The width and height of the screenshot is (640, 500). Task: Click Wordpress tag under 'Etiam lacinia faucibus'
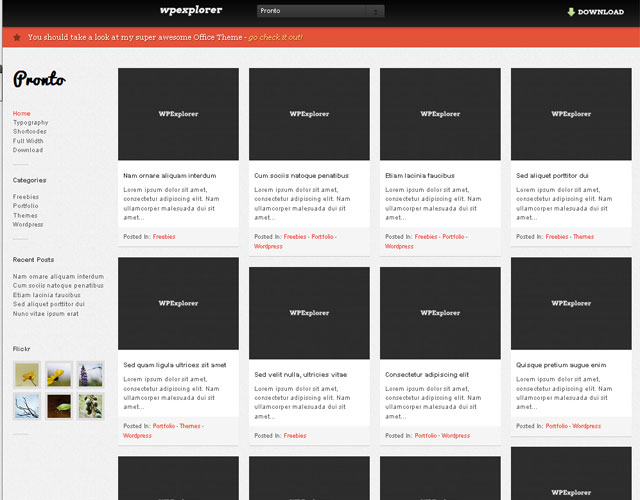point(399,246)
